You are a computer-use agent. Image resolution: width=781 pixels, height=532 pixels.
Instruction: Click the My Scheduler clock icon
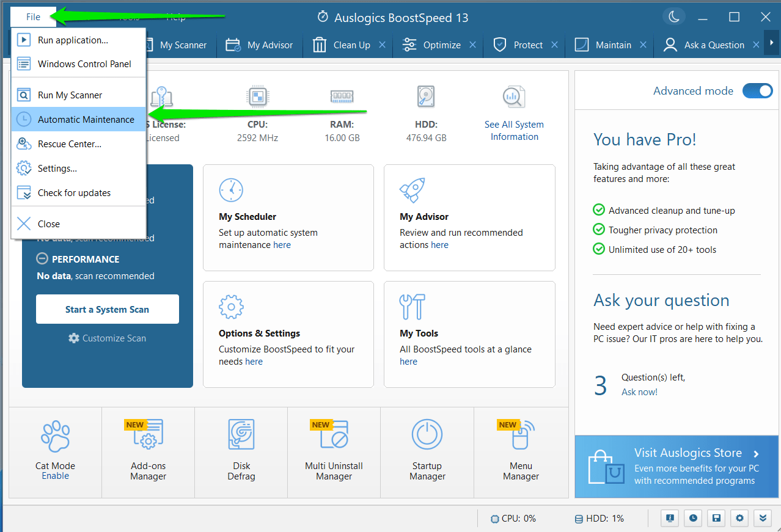pos(231,191)
